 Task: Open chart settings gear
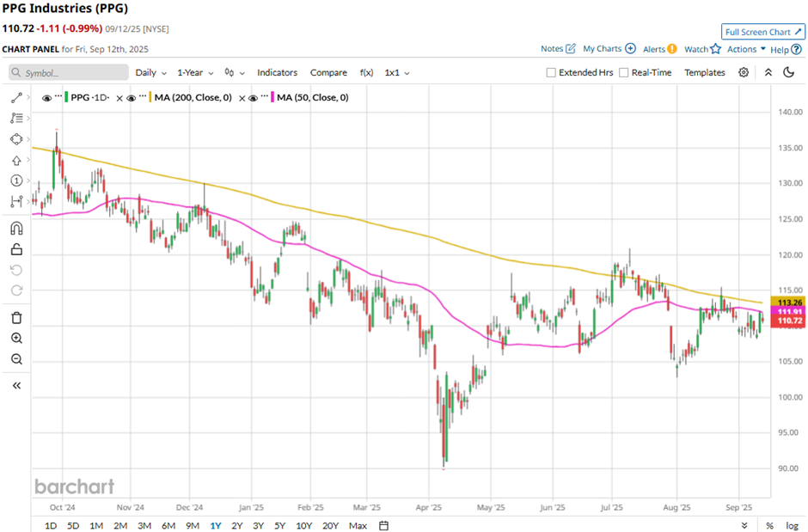click(743, 72)
